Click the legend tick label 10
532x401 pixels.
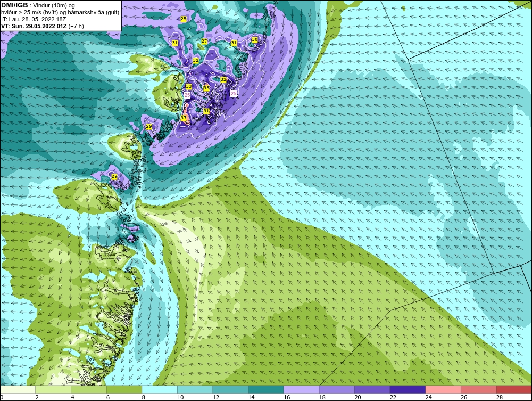[x=180, y=397]
